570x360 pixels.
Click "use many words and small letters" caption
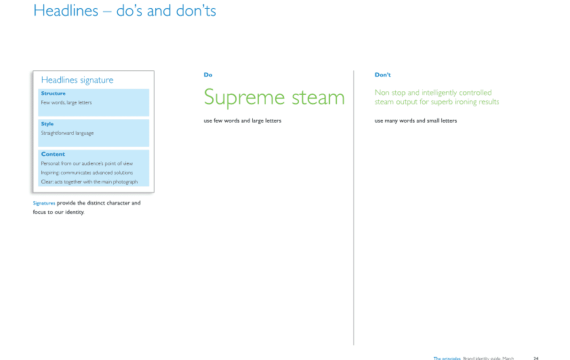tap(416, 121)
